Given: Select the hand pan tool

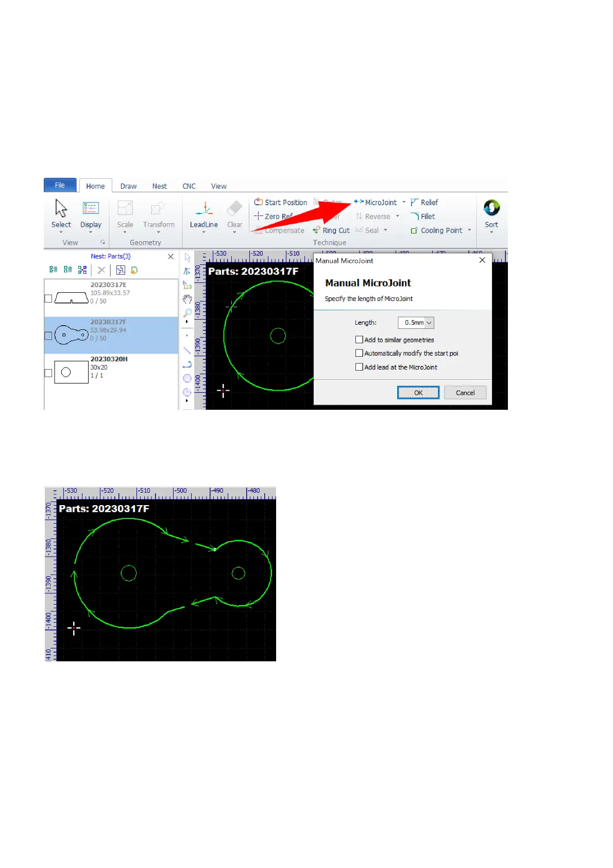Looking at the screenshot, I should point(187,299).
